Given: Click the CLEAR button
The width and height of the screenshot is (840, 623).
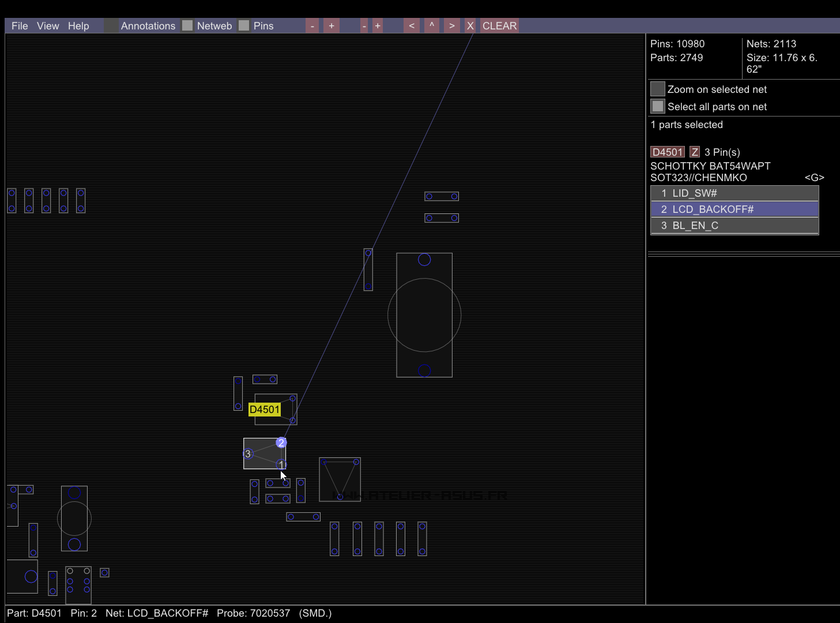Looking at the screenshot, I should 499,26.
